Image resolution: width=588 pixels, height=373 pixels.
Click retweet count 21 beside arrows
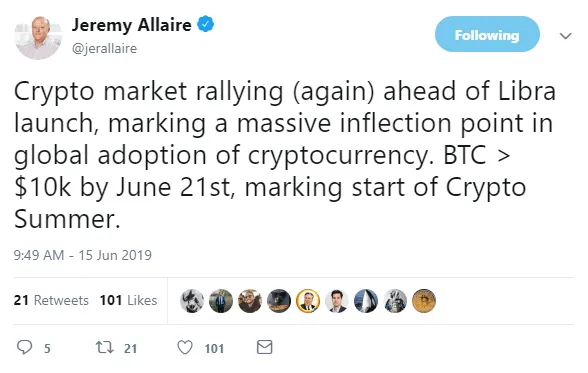pyautogui.click(x=130, y=349)
